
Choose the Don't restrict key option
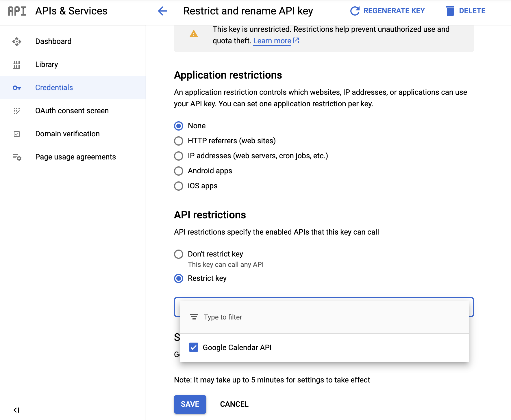tap(179, 254)
